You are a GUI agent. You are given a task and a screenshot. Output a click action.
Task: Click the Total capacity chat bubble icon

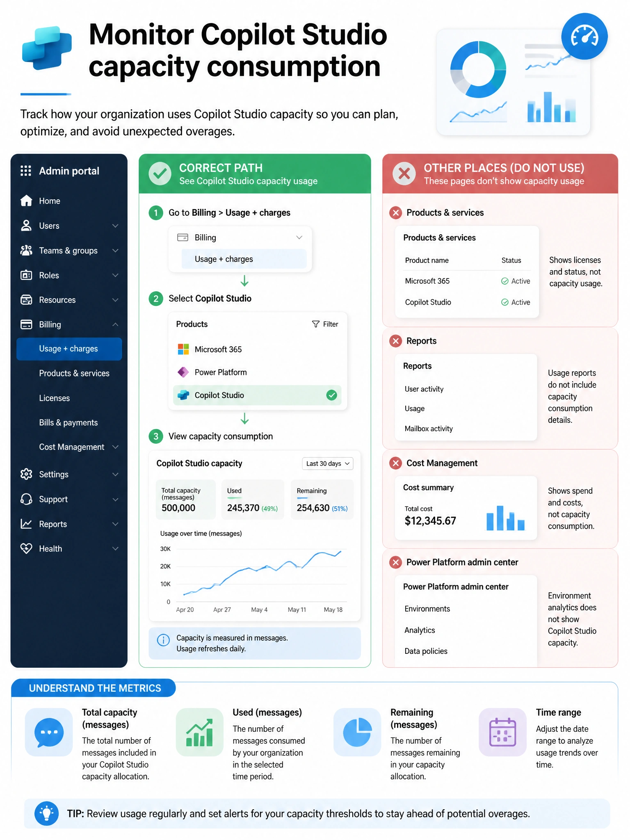49,732
